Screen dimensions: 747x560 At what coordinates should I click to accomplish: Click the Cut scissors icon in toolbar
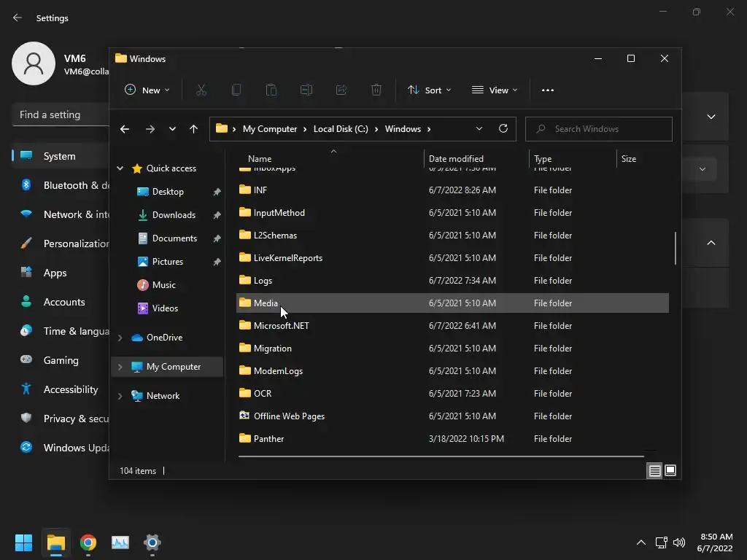[201, 90]
